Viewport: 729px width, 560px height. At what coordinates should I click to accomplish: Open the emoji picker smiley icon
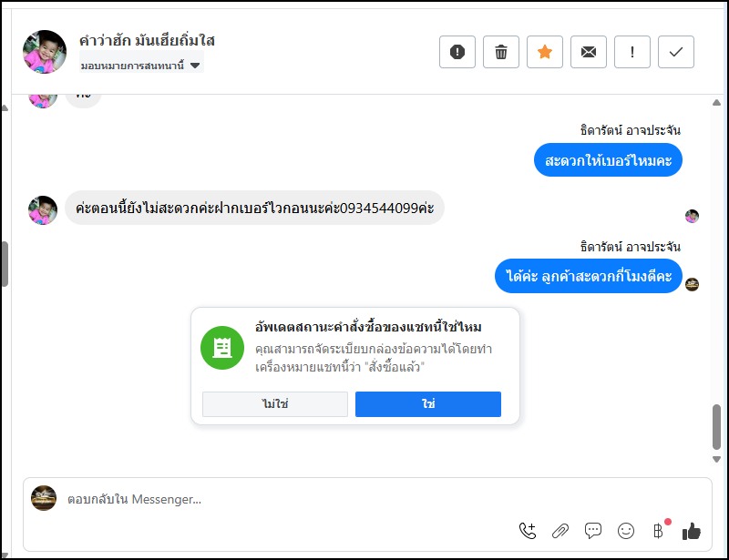[626, 531]
